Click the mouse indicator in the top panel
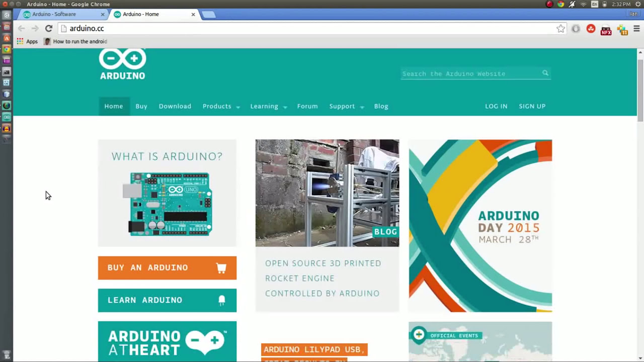The width and height of the screenshot is (644, 362). point(605,4)
